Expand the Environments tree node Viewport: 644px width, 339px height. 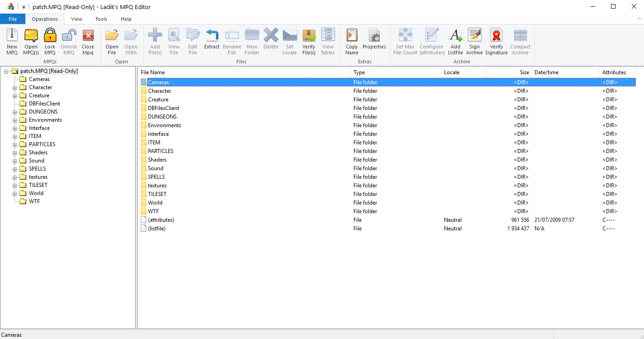pyautogui.click(x=14, y=120)
